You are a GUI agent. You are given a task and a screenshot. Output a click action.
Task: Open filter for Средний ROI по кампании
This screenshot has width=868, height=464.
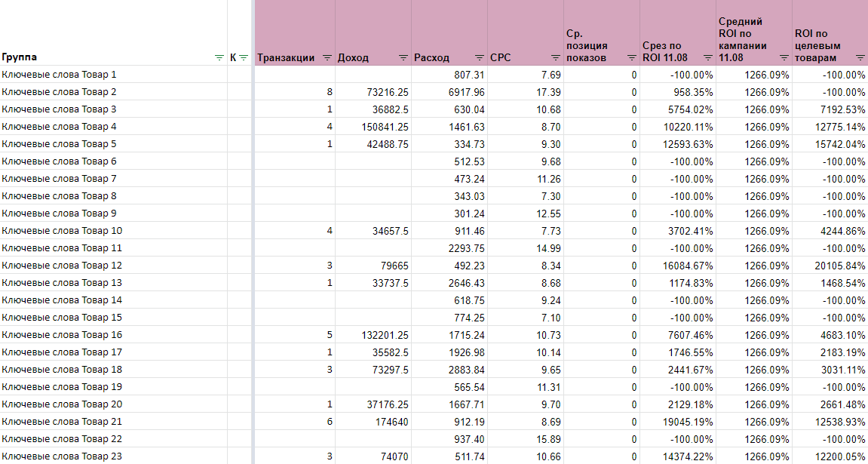784,57
